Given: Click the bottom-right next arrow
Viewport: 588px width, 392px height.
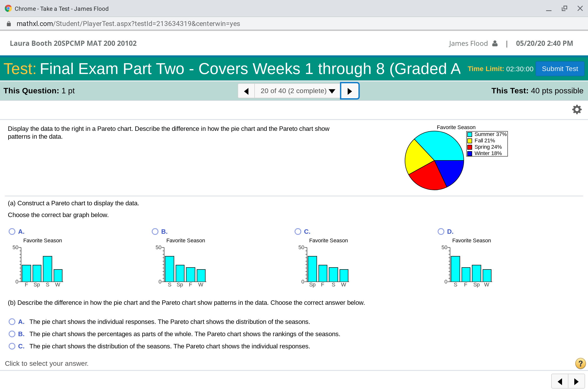Looking at the screenshot, I should [x=576, y=381].
